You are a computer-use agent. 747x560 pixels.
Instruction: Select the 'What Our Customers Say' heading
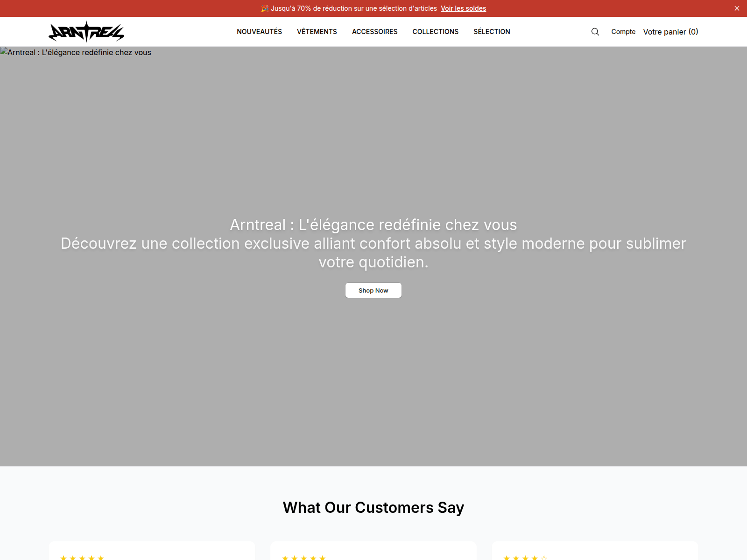pyautogui.click(x=373, y=507)
